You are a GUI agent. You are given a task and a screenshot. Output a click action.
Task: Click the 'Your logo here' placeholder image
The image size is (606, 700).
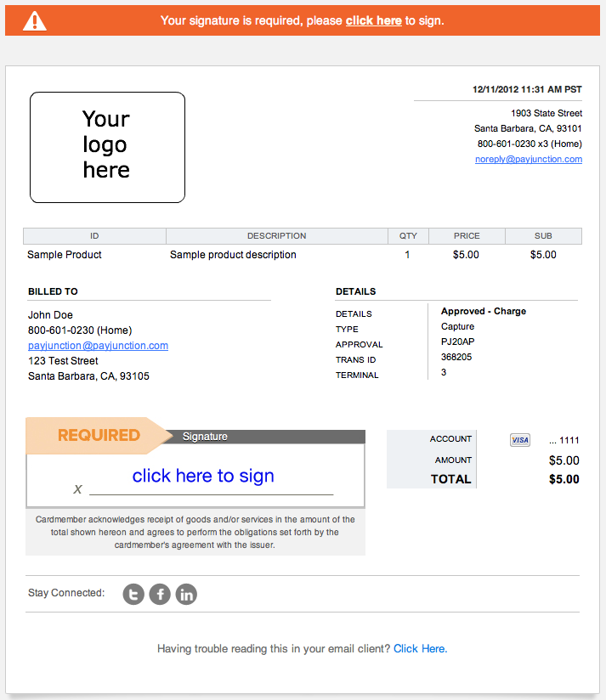pos(108,147)
